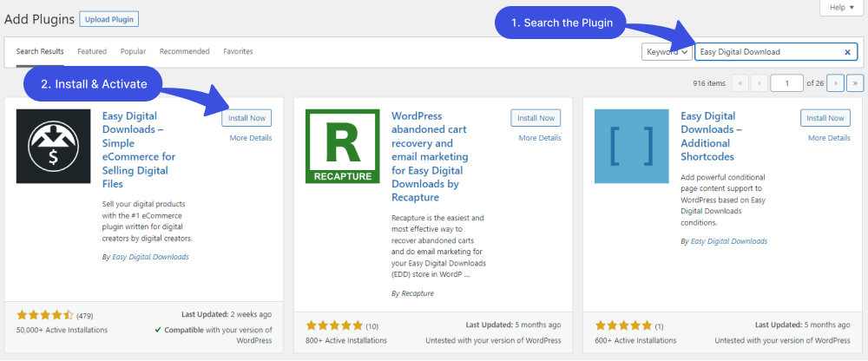
Task: Open author link under Additional Shortcodes plugin
Action: click(729, 241)
